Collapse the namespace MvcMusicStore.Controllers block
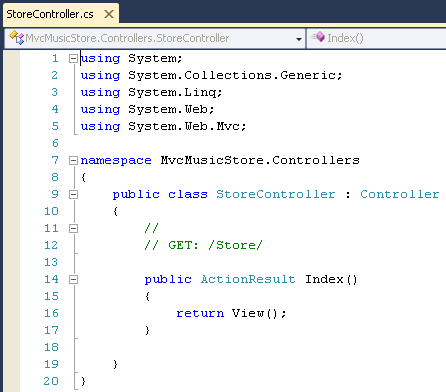 (x=73, y=161)
